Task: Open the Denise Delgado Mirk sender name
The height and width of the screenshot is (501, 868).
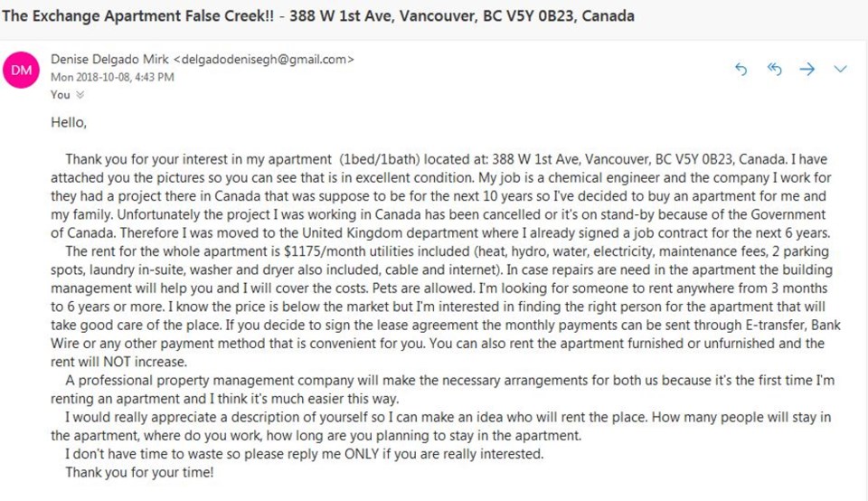Action: coord(109,60)
